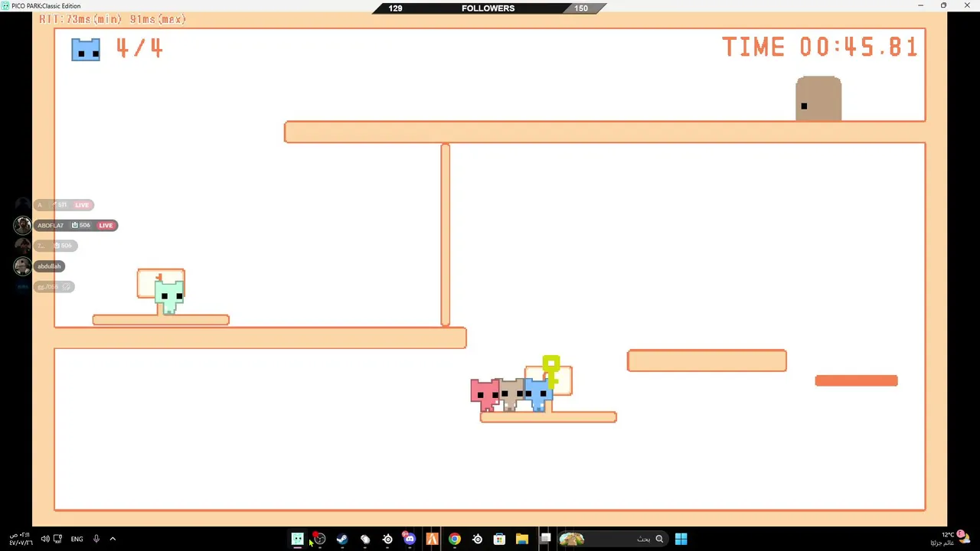Image resolution: width=980 pixels, height=551 pixels.
Task: Open Discord from the taskbar
Action: click(x=410, y=539)
